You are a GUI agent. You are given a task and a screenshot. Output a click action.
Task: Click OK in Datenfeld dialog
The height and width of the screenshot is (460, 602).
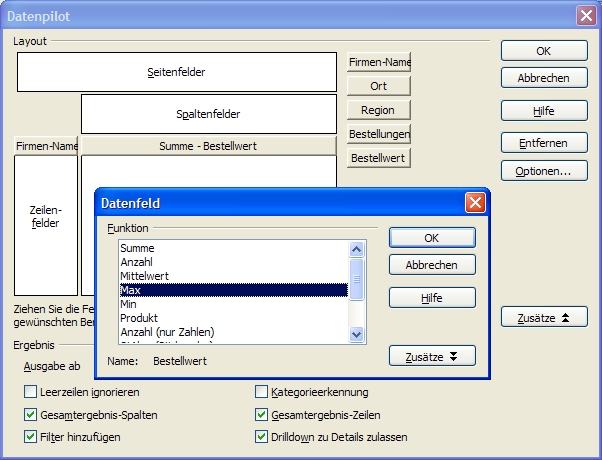tap(432, 238)
